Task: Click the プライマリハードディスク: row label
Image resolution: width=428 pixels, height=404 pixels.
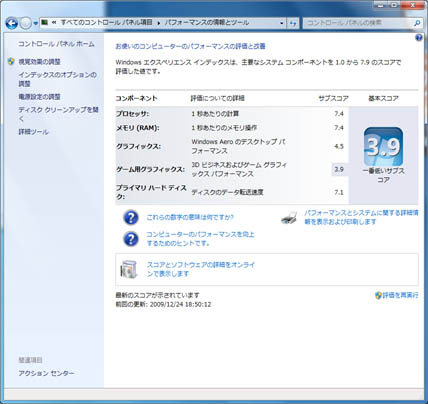Action: pos(151,192)
